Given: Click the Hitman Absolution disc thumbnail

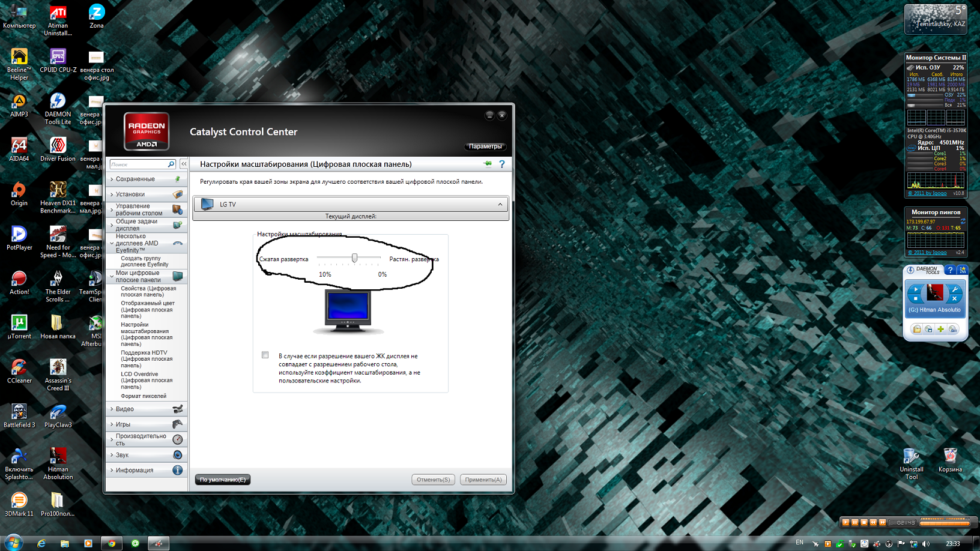Looking at the screenshot, I should pyautogui.click(x=935, y=293).
